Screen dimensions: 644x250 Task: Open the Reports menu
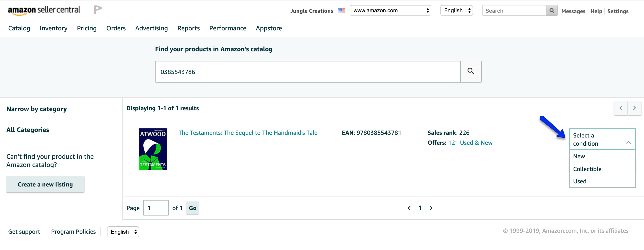188,28
